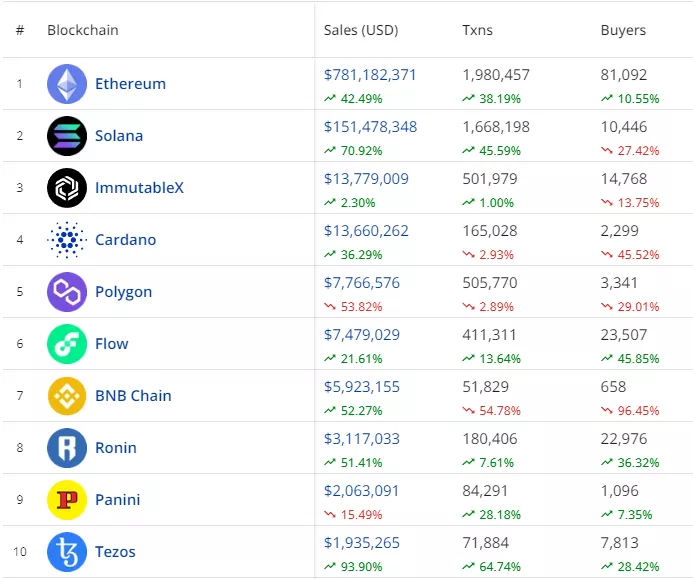
Task: Sort by the Sales (USD) column header
Action: (x=361, y=30)
